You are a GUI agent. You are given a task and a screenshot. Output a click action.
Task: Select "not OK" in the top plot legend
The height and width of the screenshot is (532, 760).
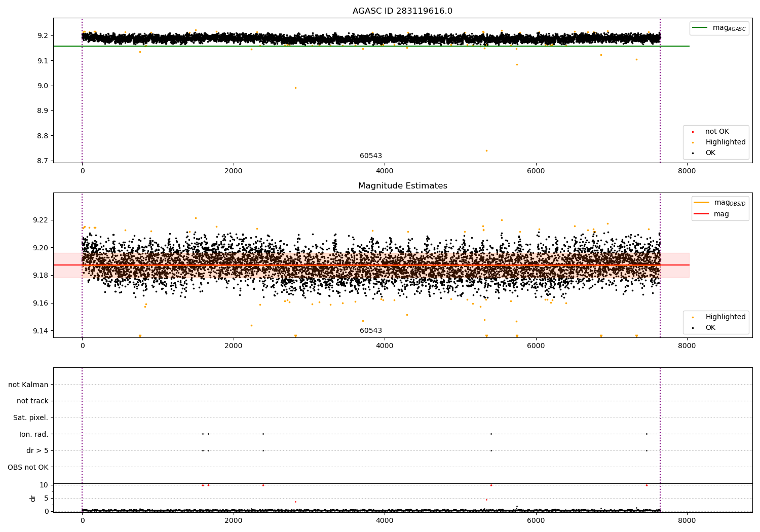716,132
